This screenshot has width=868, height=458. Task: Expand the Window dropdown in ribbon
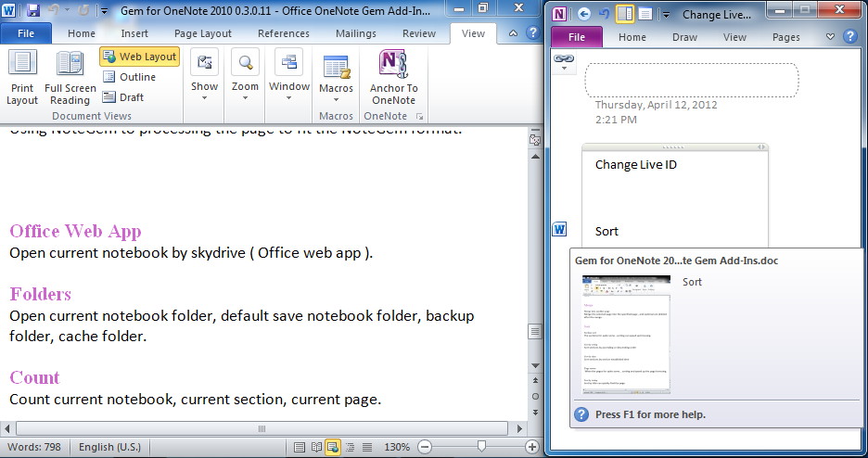(289, 76)
